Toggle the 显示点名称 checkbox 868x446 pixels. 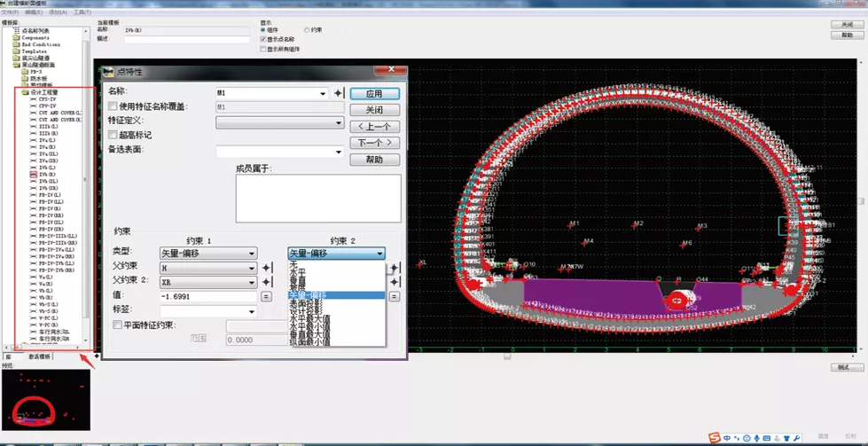(x=263, y=39)
